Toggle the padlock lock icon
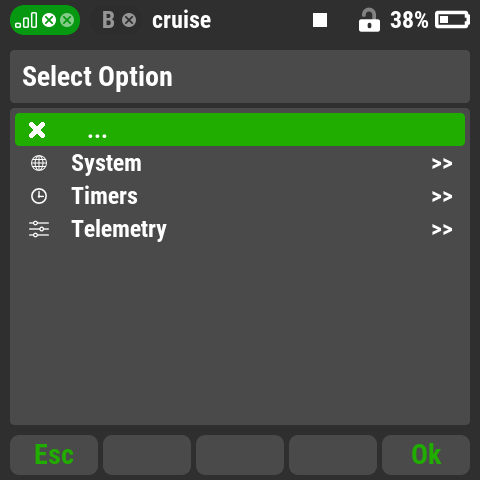Image resolution: width=480 pixels, height=480 pixels. 369,20
